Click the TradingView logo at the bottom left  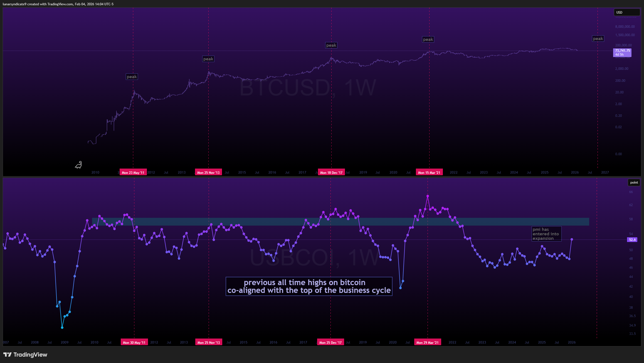coord(25,355)
